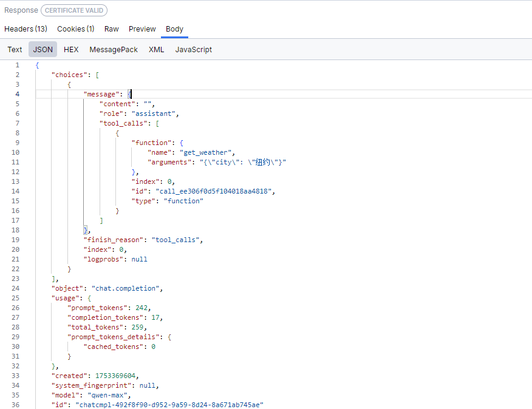Click the created timestamp 1753369604
Screen dimensions: 532x409
(115, 376)
